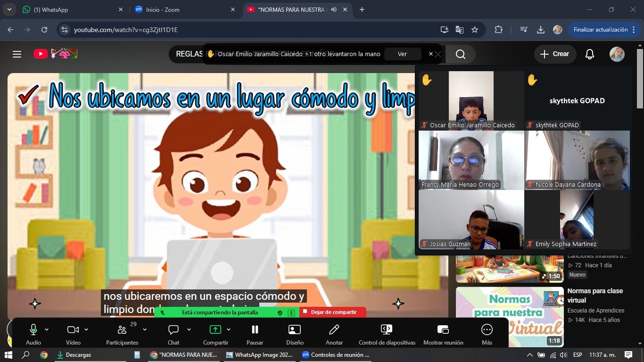Screen dimensions: 644x362
Task: Click the Crear button on YouTube
Action: (x=555, y=54)
